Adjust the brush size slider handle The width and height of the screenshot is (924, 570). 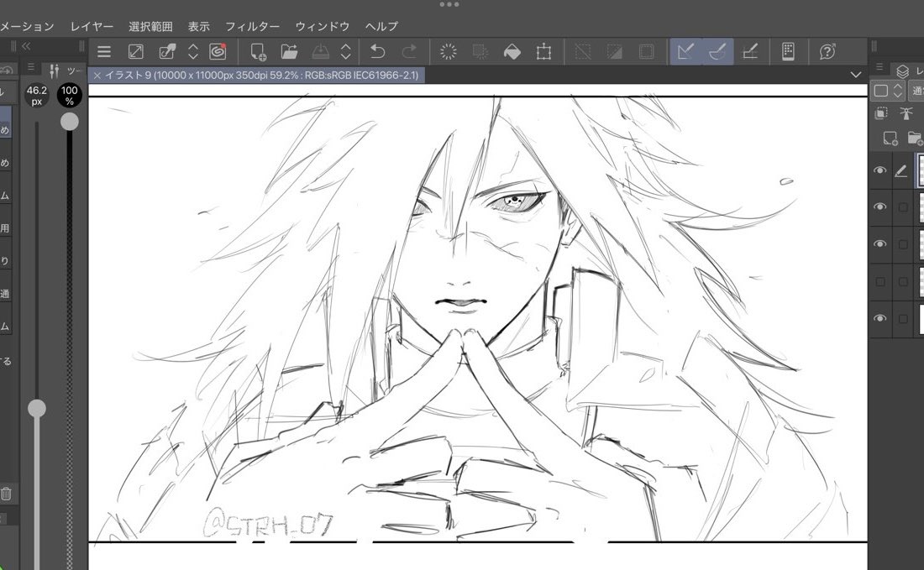36,408
